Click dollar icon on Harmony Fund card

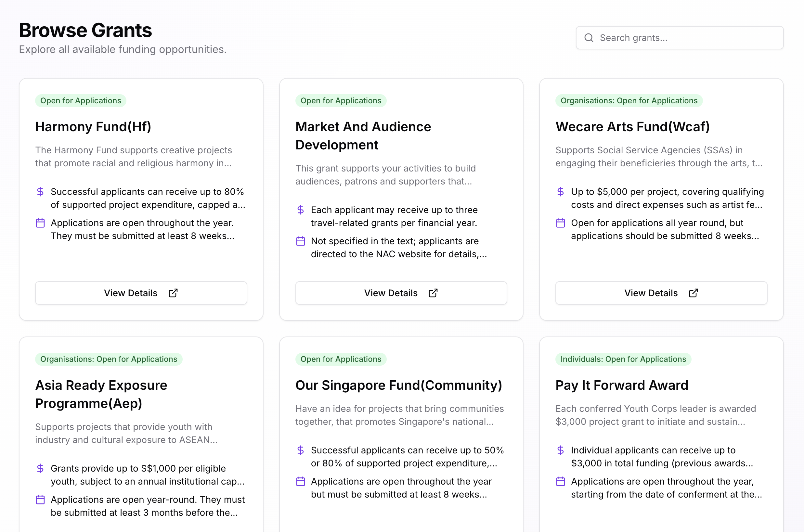40,192
